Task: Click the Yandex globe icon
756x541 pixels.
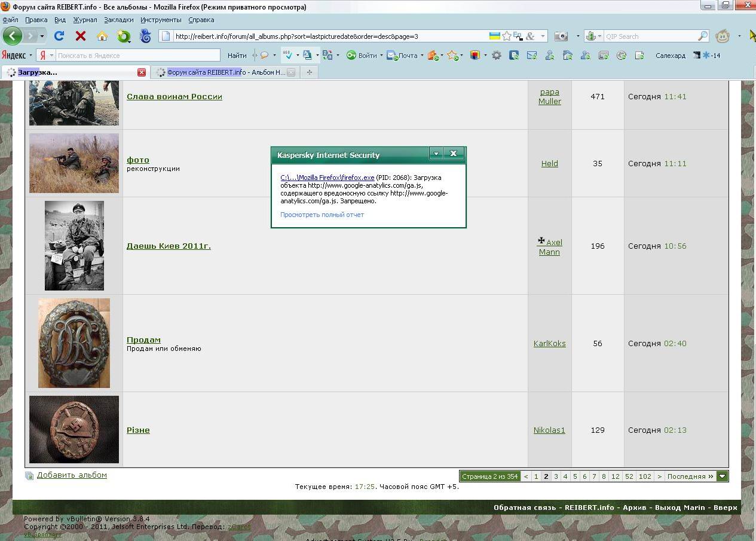Action: coord(621,56)
